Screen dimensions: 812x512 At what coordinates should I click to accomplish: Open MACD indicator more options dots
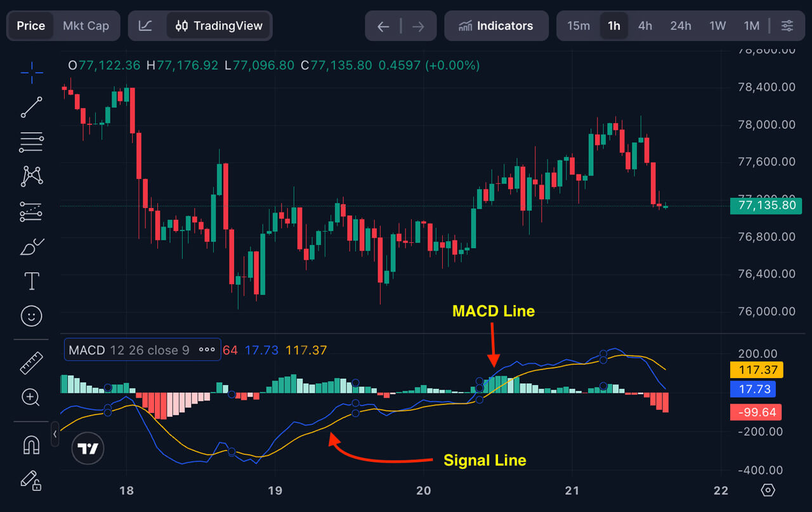tap(207, 350)
